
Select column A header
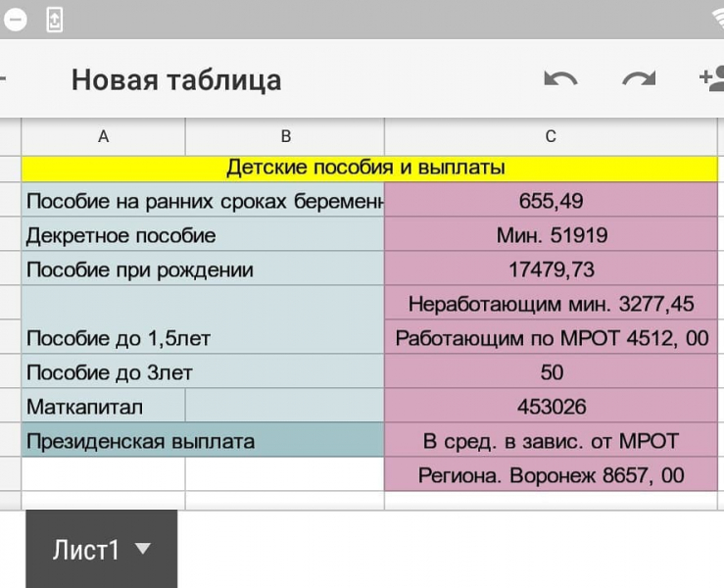coord(103,137)
